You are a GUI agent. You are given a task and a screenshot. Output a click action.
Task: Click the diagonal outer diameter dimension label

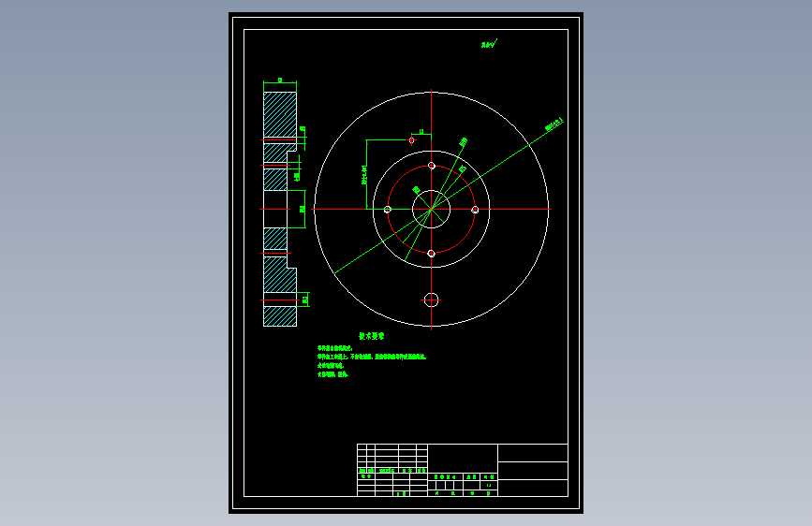click(x=554, y=124)
